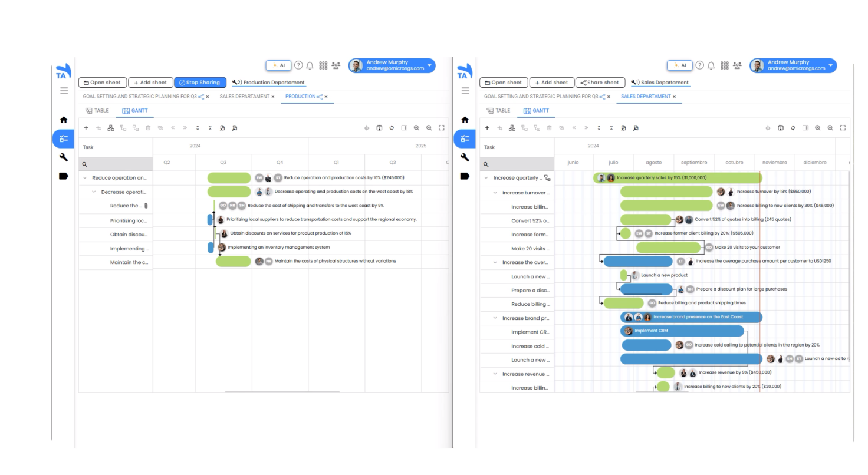
Task: Collapse the "Decrease operati..." task group
Action: 94,192
